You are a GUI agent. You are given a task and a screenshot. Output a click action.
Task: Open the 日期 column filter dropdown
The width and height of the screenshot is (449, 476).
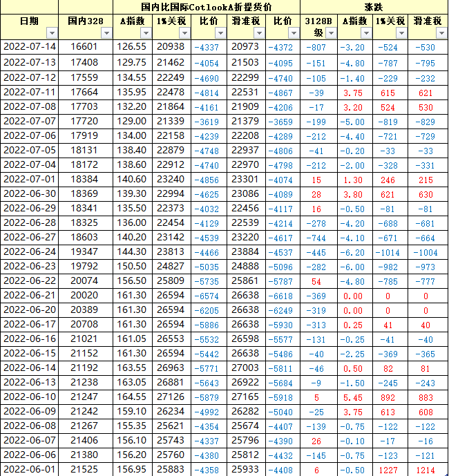click(x=52, y=32)
